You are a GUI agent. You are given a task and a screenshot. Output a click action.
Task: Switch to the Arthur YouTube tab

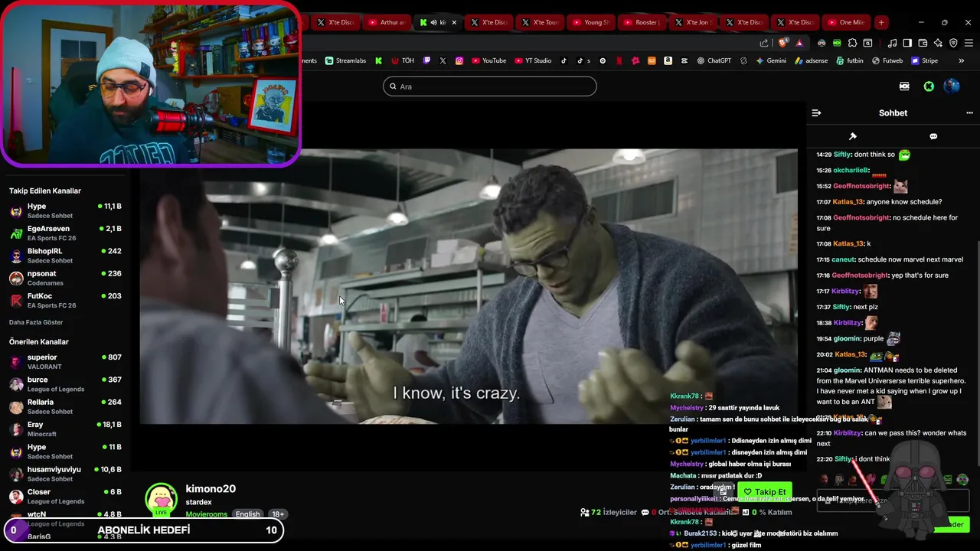pyautogui.click(x=387, y=22)
